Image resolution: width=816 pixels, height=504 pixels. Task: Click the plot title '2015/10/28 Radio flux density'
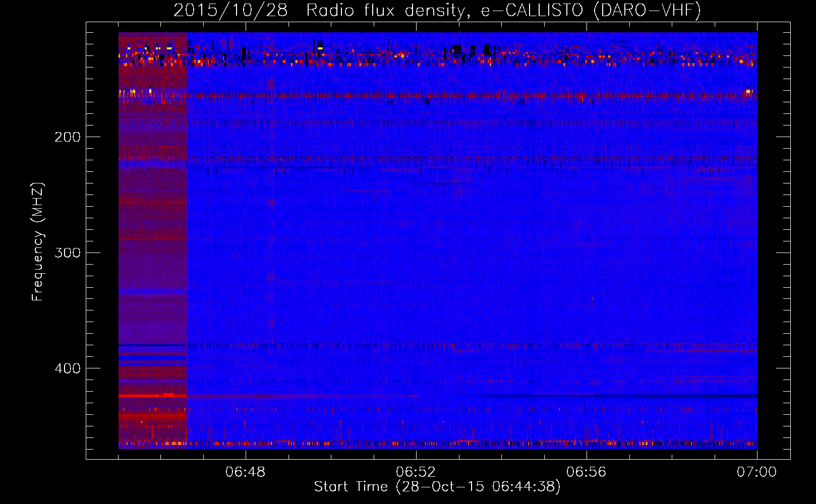437,10
